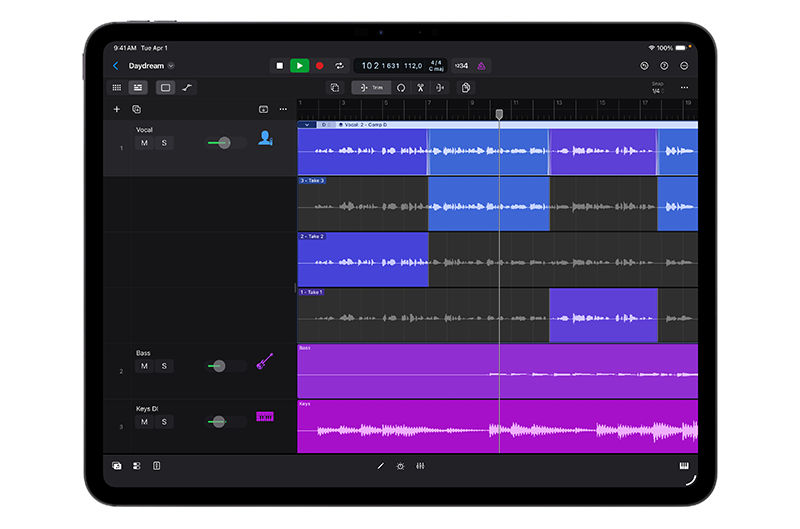Viewport: 800px width, 529px height.
Task: Show the piano keyboard play surface
Action: [x=684, y=466]
